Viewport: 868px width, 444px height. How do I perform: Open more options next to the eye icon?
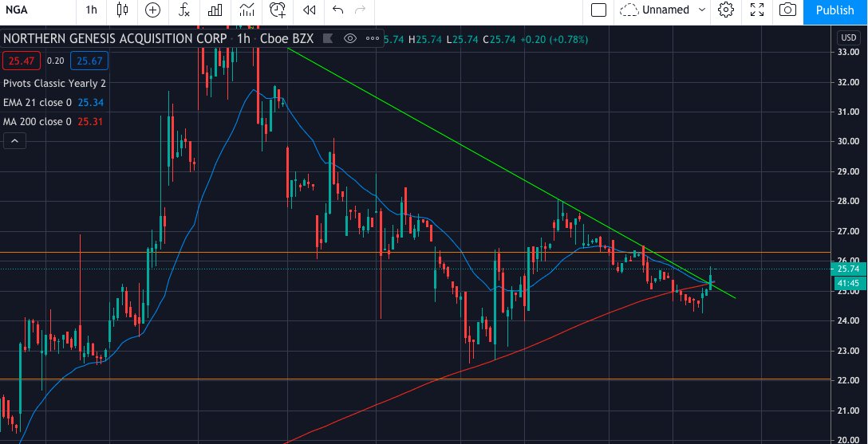[x=373, y=39]
